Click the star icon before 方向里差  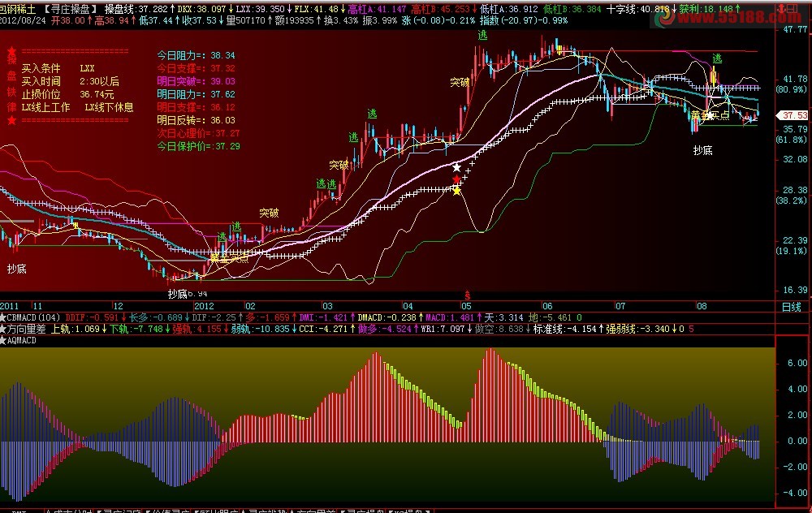(x=3, y=329)
